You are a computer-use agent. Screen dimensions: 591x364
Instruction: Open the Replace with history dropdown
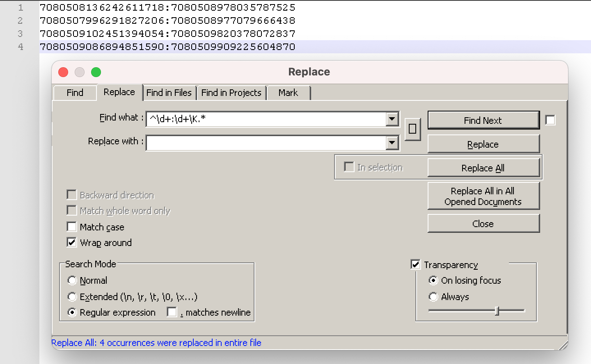(x=392, y=143)
